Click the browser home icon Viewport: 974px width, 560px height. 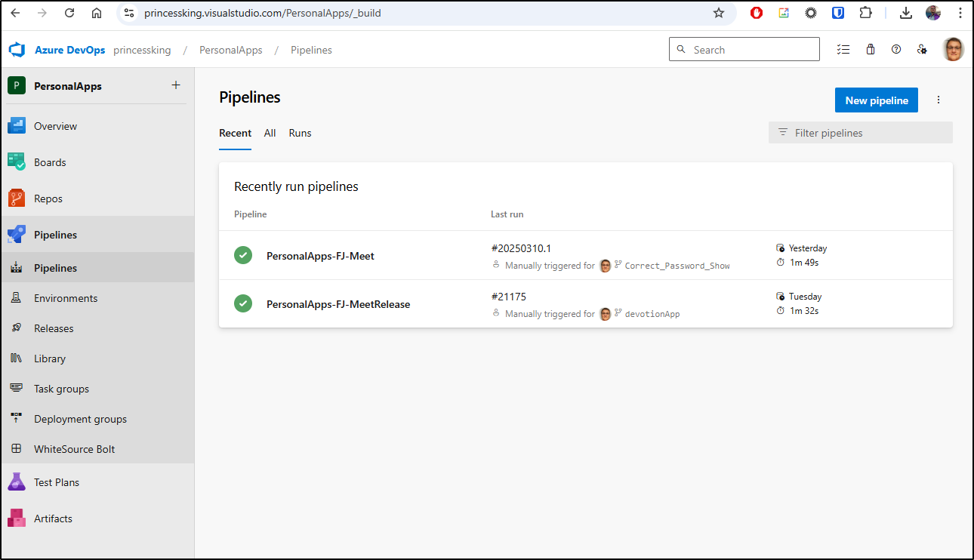[97, 13]
